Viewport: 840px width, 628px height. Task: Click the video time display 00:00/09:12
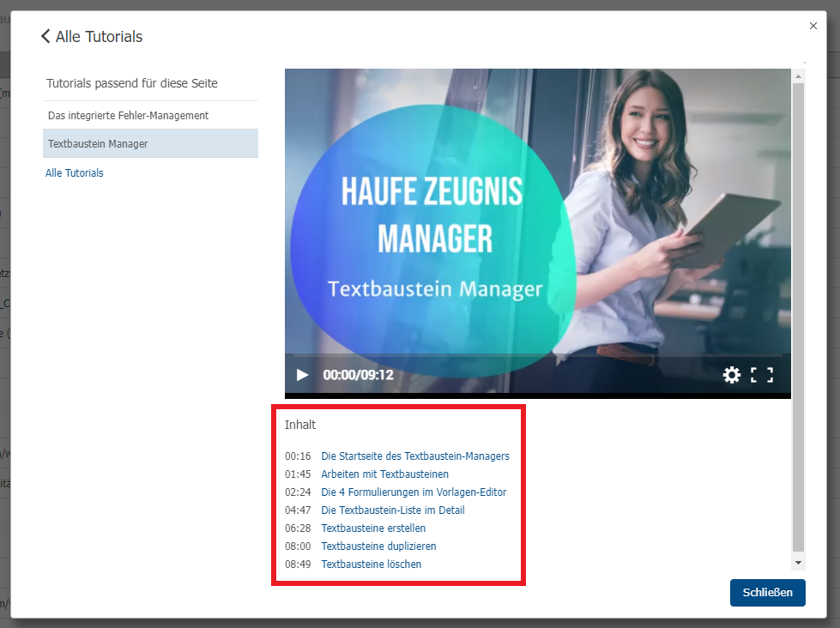[359, 375]
